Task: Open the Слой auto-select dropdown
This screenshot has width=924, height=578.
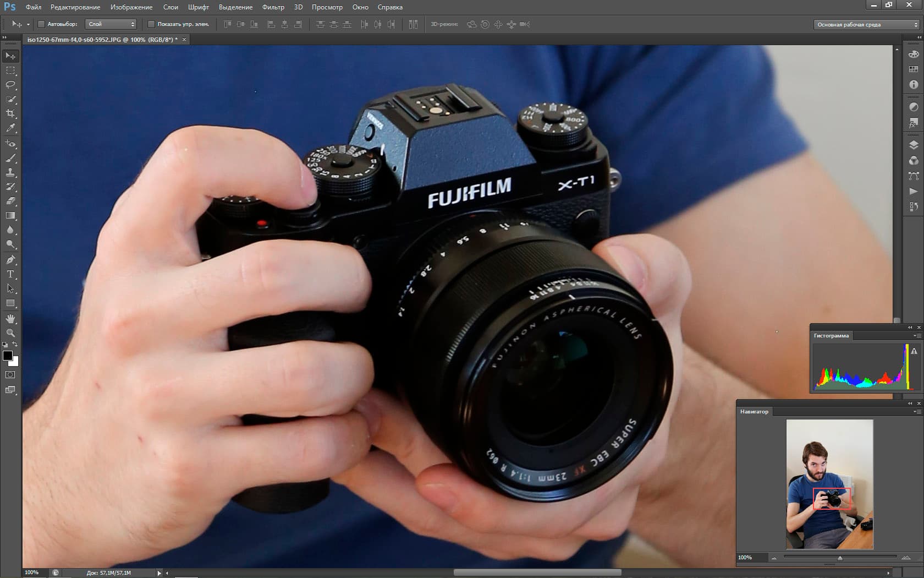Action: [x=111, y=24]
